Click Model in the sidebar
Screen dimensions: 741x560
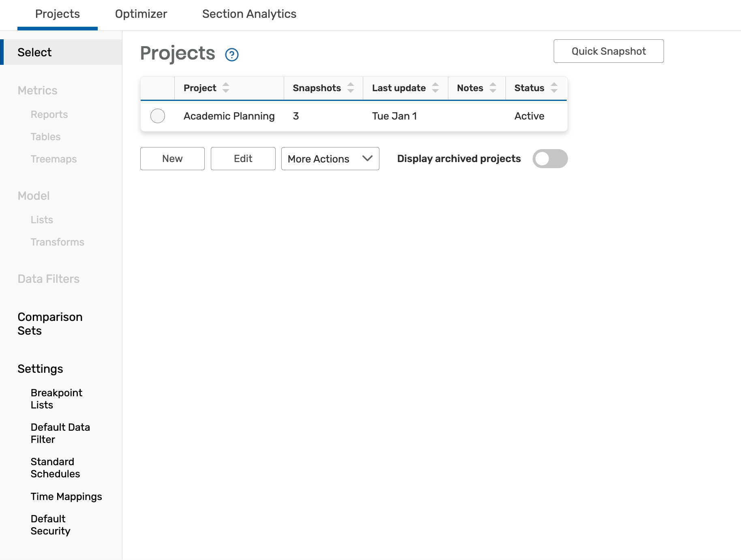coord(34,196)
